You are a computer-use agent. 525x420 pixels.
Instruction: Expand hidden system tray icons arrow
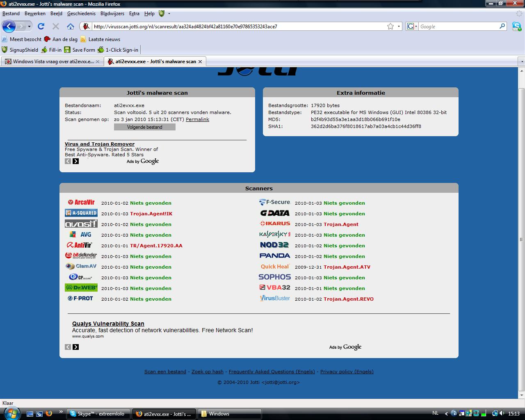click(x=446, y=413)
